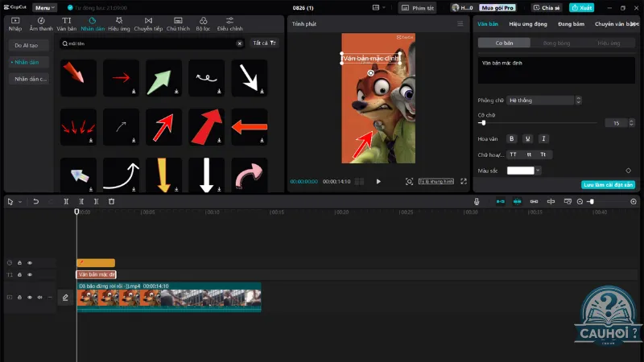Lock the text track
This screenshot has height=362, width=644.
[x=19, y=274]
